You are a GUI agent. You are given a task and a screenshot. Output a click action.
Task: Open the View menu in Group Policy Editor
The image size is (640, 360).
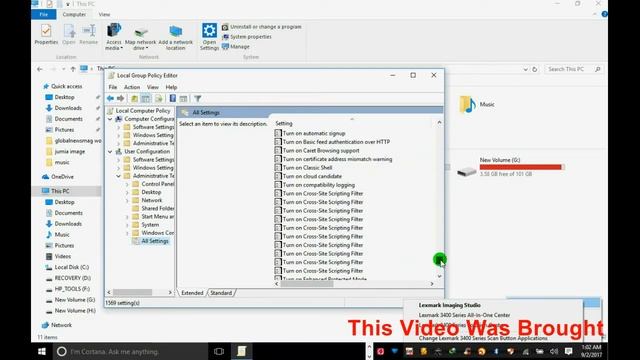(153, 87)
